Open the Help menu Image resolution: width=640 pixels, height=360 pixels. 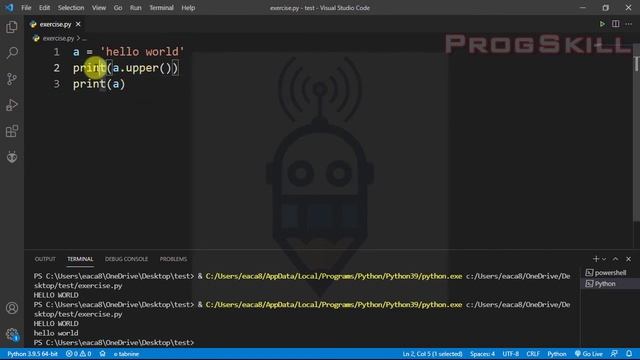[188, 8]
